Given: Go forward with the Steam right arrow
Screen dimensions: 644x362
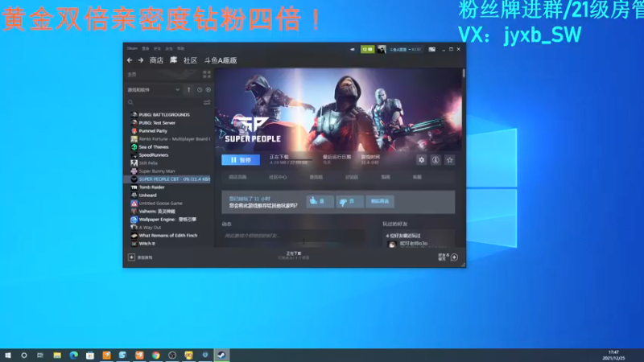Looking at the screenshot, I should coord(141,60).
